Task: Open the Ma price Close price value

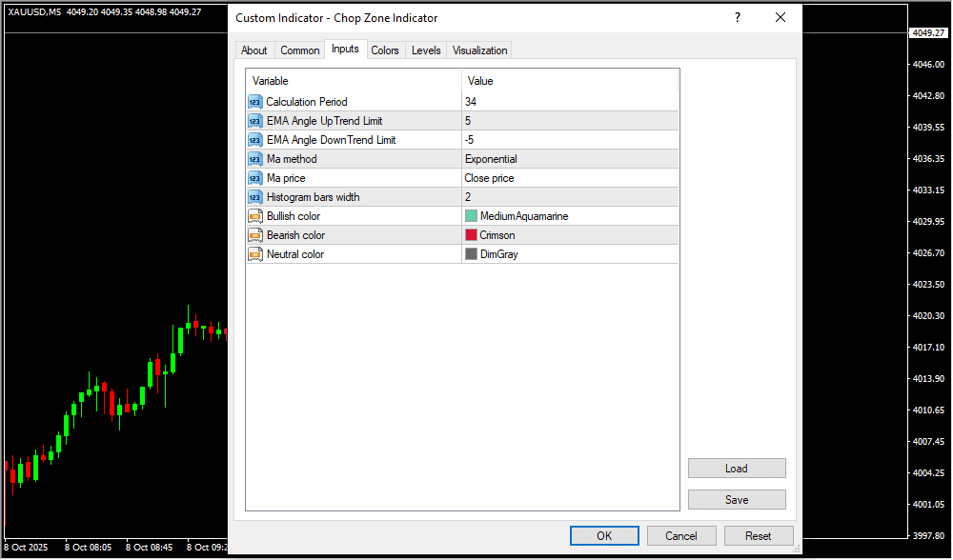Action: [569, 178]
